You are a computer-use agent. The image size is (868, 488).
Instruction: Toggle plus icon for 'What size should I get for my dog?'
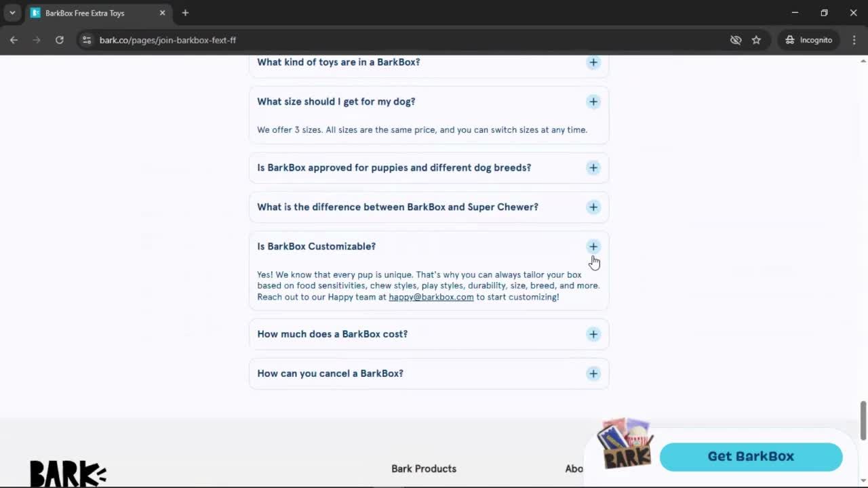click(x=593, y=102)
